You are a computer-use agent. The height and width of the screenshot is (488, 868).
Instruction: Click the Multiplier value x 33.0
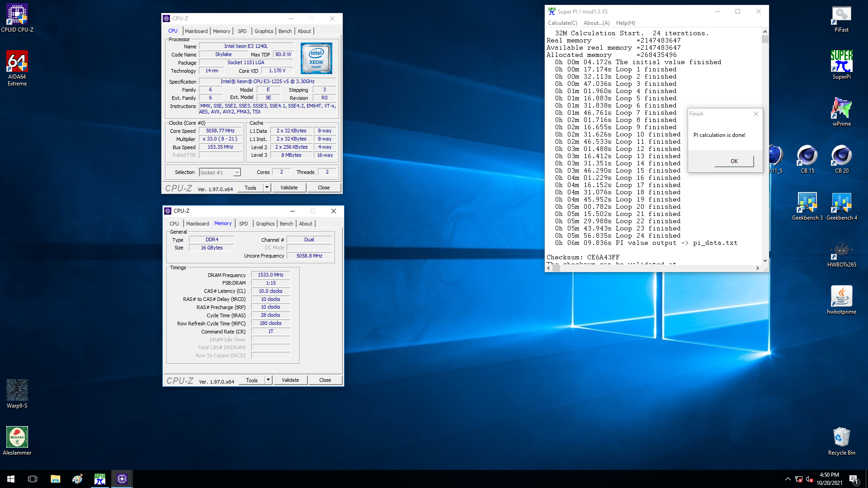[x=220, y=139]
